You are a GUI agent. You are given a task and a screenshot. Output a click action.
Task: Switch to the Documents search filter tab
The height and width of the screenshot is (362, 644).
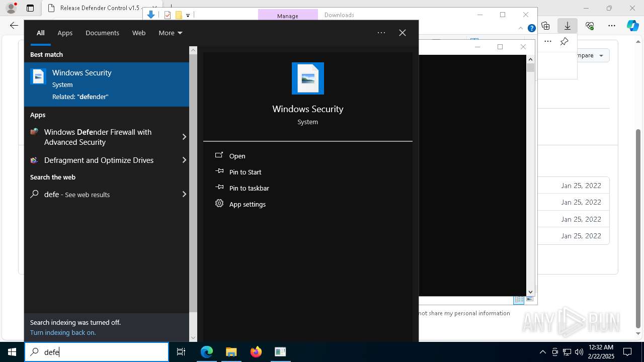(x=102, y=33)
